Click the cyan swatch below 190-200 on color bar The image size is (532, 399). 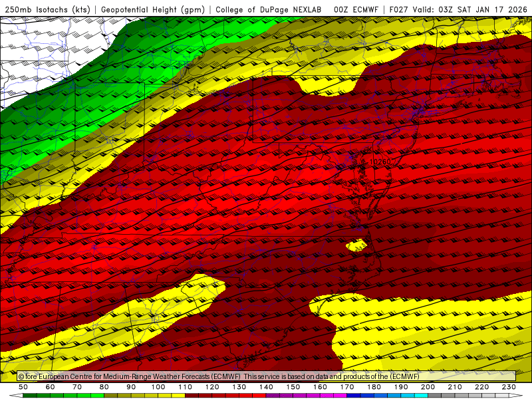point(421,396)
